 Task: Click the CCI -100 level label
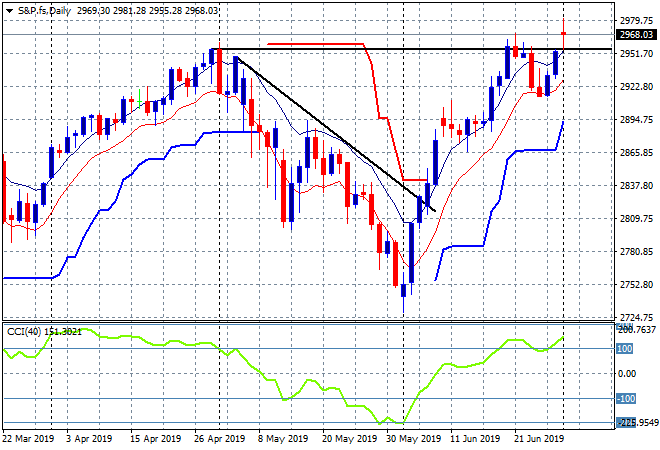(625, 398)
